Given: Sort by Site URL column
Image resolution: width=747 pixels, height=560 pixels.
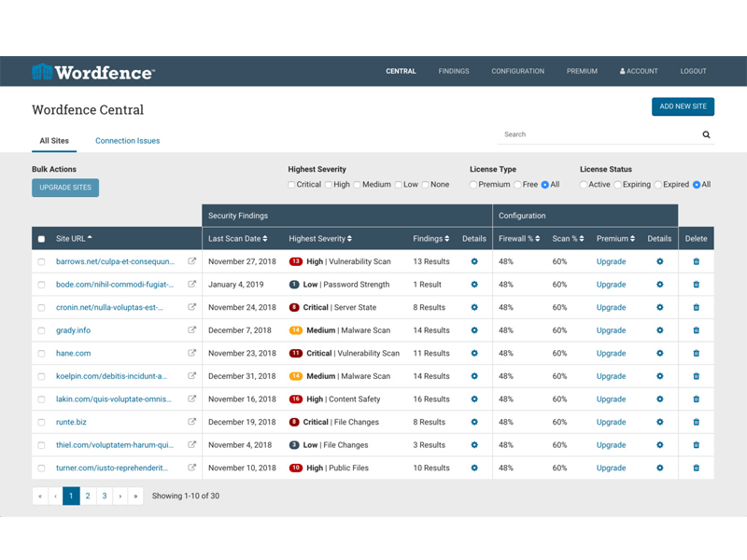Looking at the screenshot, I should click(x=74, y=239).
